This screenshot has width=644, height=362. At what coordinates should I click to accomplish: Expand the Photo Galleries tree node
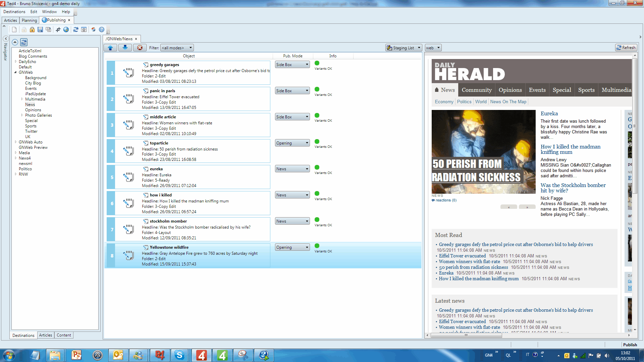pos(22,115)
